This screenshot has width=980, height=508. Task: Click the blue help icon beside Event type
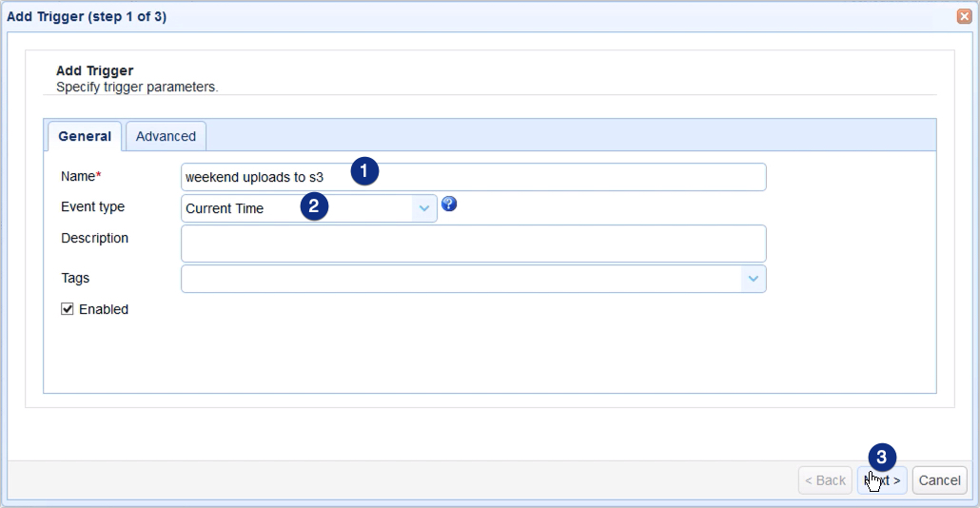(x=449, y=204)
